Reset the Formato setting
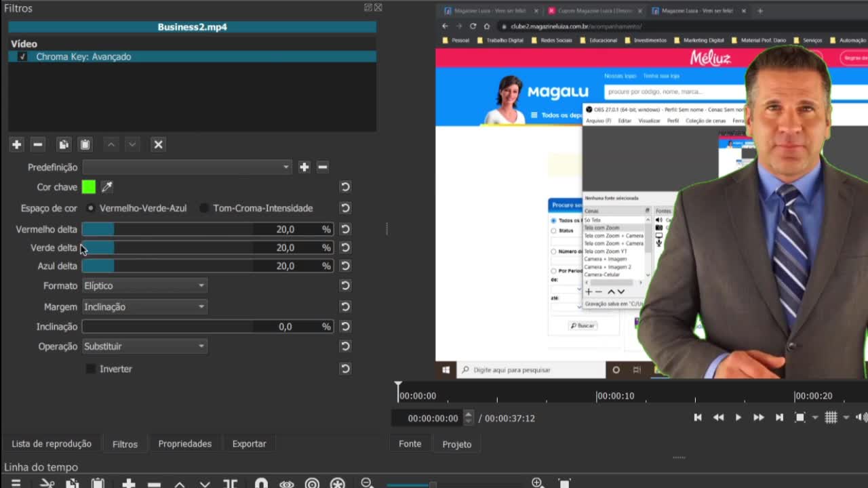 (345, 285)
